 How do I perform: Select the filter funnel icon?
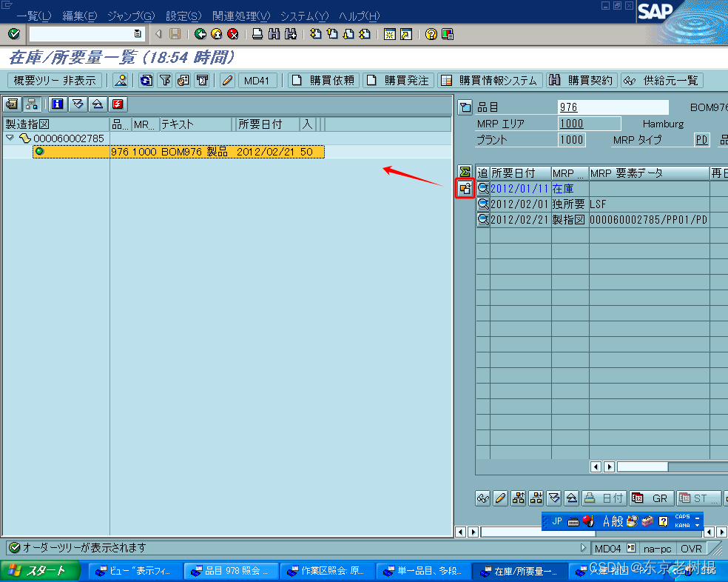[165, 80]
